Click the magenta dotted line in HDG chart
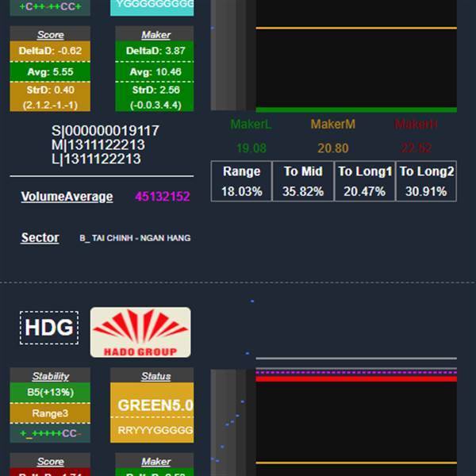The image size is (476, 476). click(x=356, y=373)
